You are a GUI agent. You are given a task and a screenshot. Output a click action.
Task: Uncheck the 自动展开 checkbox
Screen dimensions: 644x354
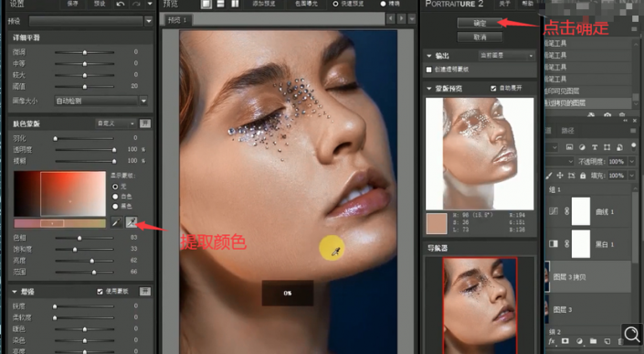[x=493, y=89]
